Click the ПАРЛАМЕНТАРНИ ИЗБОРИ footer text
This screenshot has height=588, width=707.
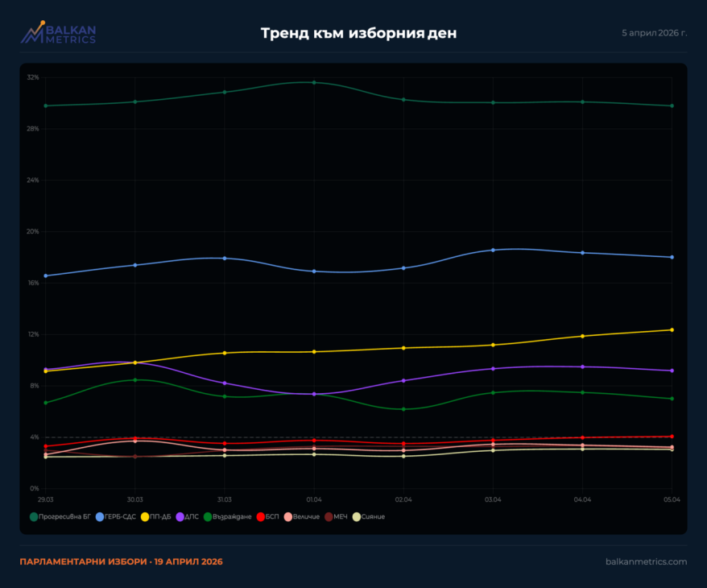pyautogui.click(x=121, y=561)
